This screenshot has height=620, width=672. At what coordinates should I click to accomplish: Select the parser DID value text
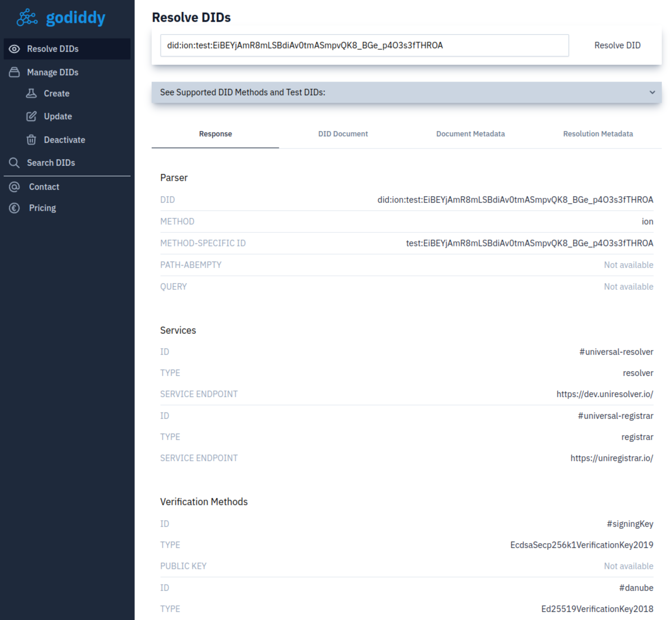(x=515, y=200)
